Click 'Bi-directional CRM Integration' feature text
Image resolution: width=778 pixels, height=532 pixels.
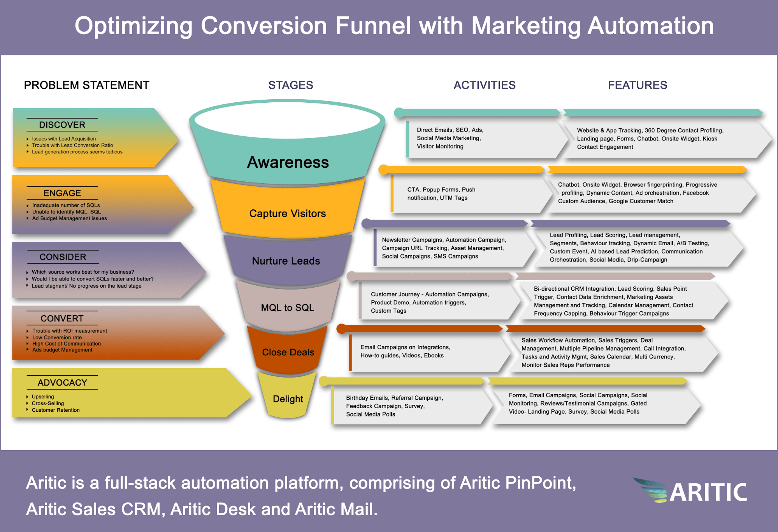(x=574, y=289)
